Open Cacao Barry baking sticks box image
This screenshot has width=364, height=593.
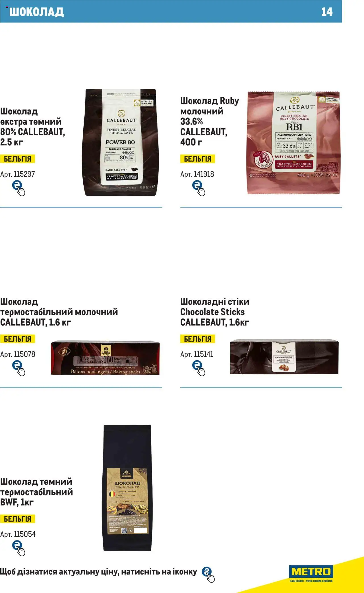click(105, 358)
